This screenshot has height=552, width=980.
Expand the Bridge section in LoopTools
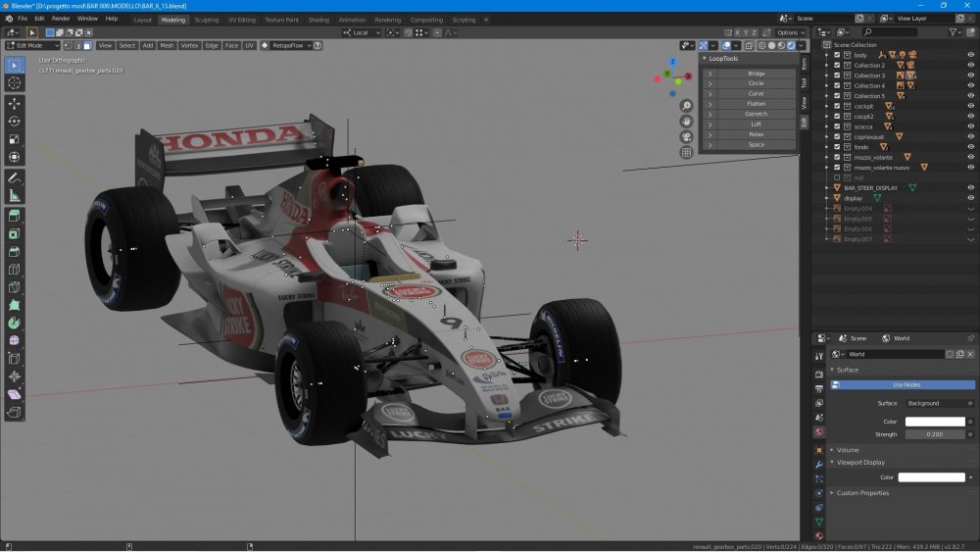pos(710,74)
